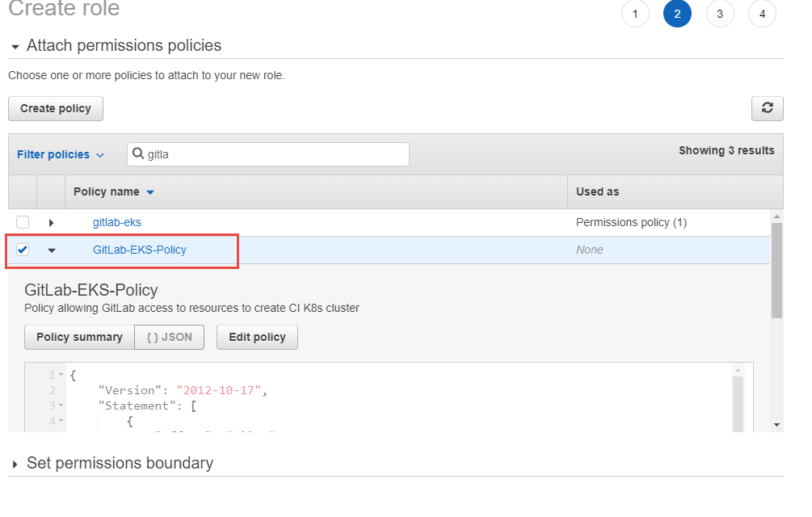Click policy list scroll up arrow
Viewport: 812px width, 517px height.
click(x=776, y=216)
